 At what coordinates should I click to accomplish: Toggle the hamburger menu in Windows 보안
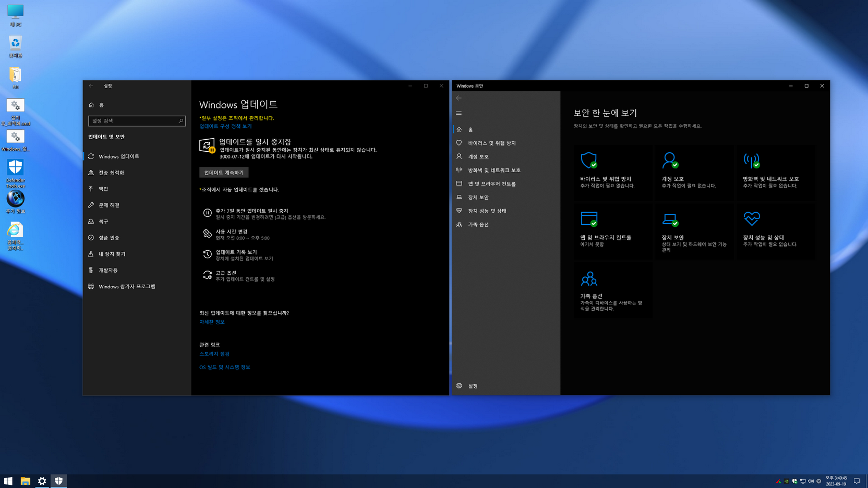pos(459,113)
